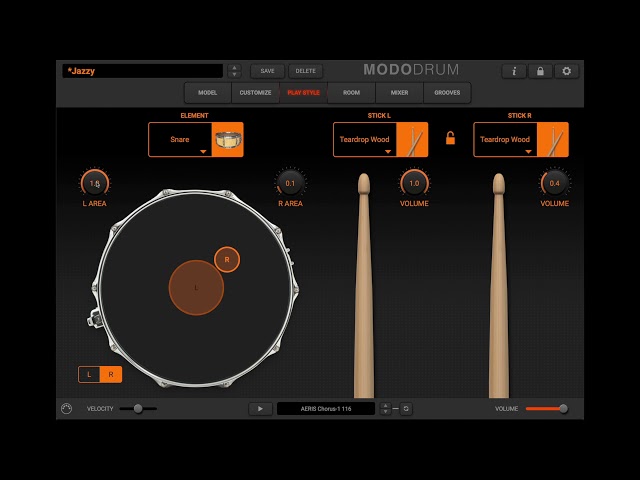Click Stick R VOLUME knob
The height and width of the screenshot is (480, 640).
[x=554, y=183]
